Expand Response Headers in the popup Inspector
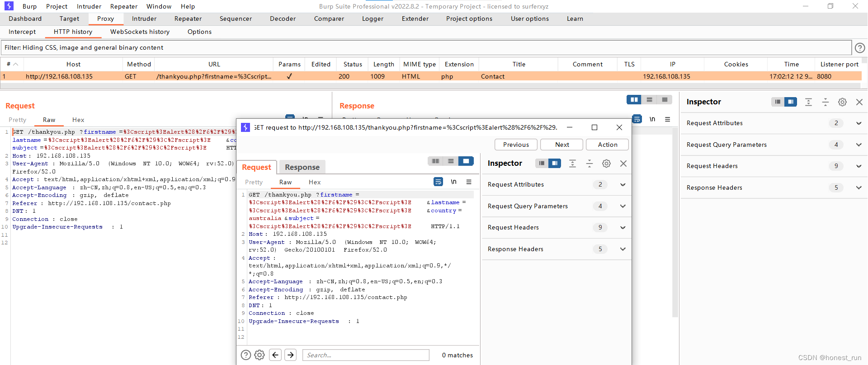The width and height of the screenshot is (868, 365). [x=623, y=249]
